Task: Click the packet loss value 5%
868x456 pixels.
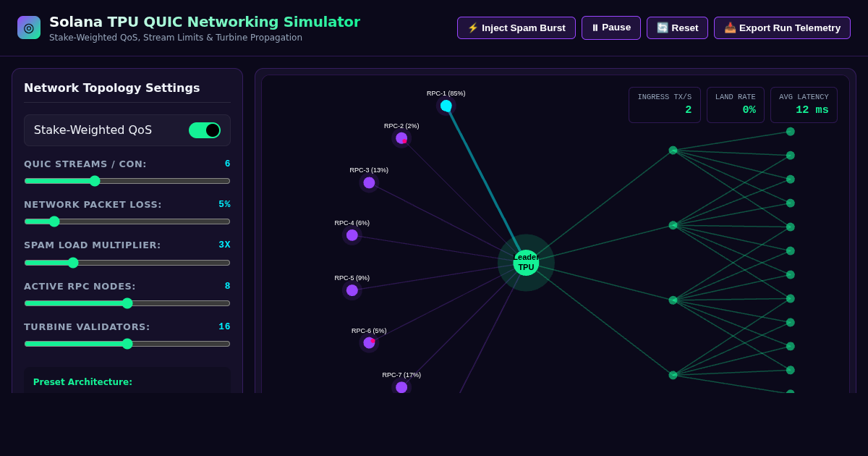Action: tap(224, 204)
